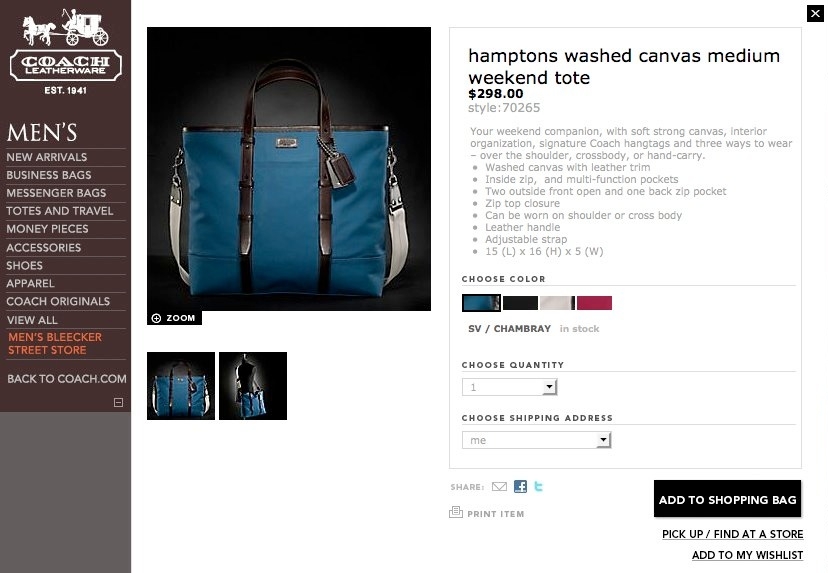Image resolution: width=828 pixels, height=573 pixels.
Task: View thumbnail of model carrying tote
Action: tap(253, 386)
